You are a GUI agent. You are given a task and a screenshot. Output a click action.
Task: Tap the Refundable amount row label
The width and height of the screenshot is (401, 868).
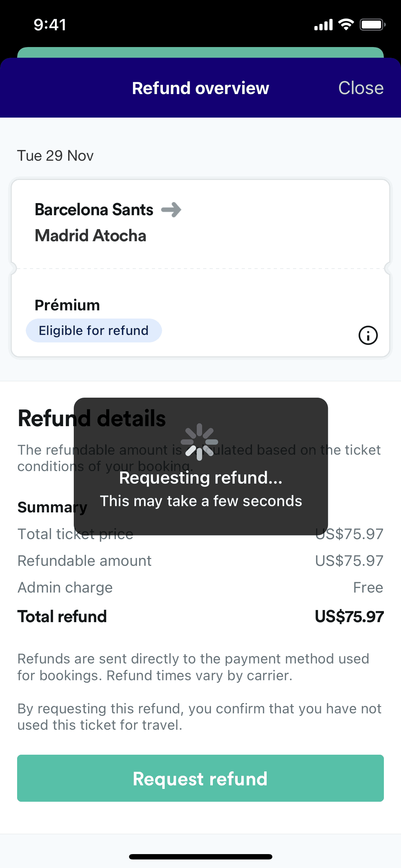click(x=84, y=561)
